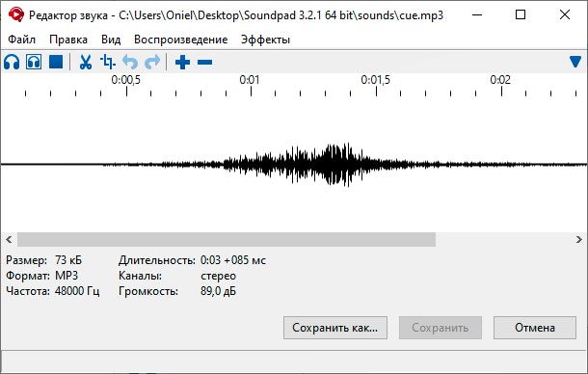Viewport: 588px width, 374px height.
Task: Crop the audio with the crop icon
Action: (108, 62)
